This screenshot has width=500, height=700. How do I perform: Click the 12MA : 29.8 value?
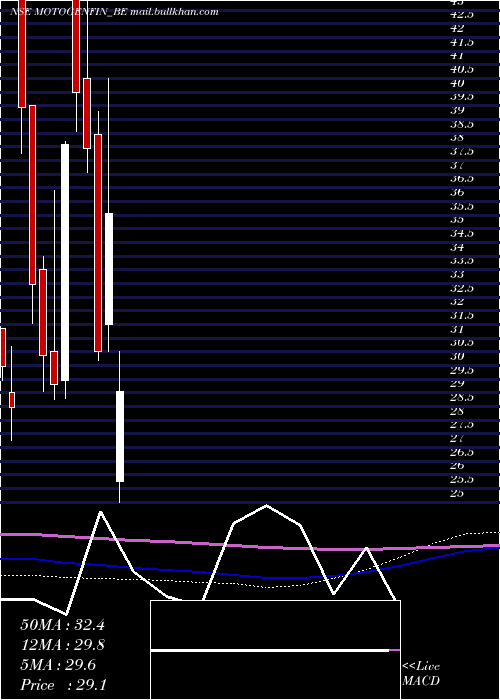(x=62, y=645)
